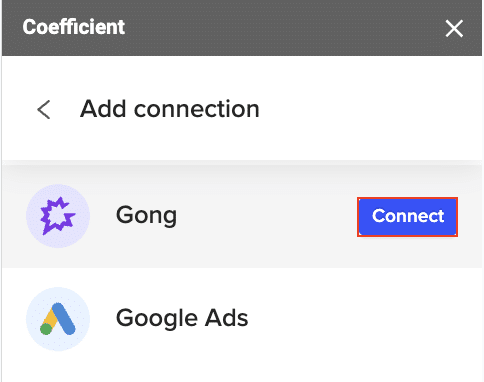
Task: Choose the Google Ads connection label
Action: 182,318
